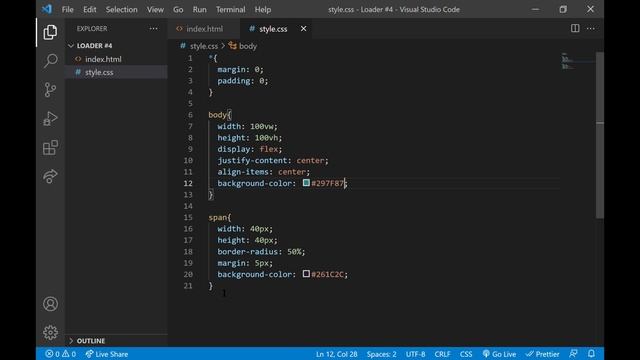Open the Edit menu
The width and height of the screenshot is (640, 360).
[89, 9]
